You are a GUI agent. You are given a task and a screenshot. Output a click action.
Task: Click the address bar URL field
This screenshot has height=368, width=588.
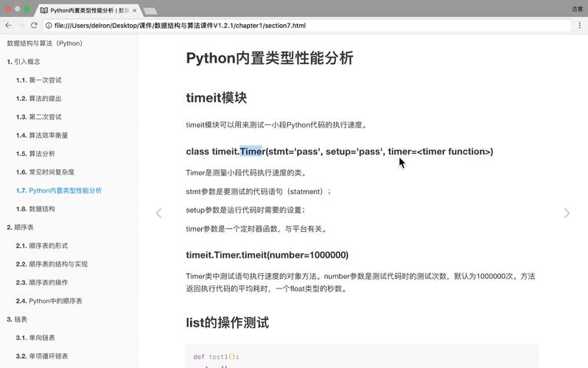pyautogui.click(x=307, y=26)
